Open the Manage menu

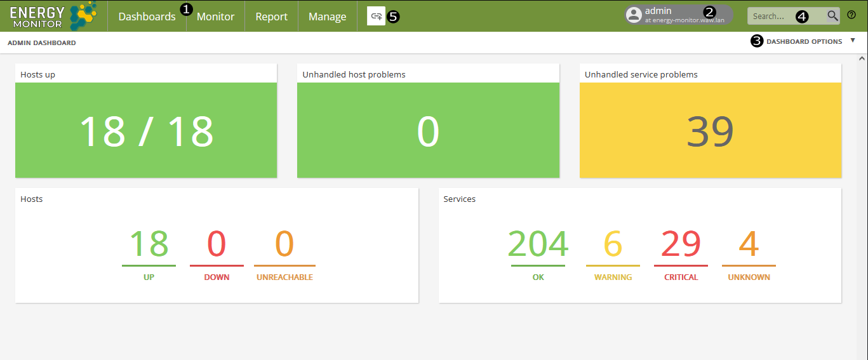click(x=327, y=17)
